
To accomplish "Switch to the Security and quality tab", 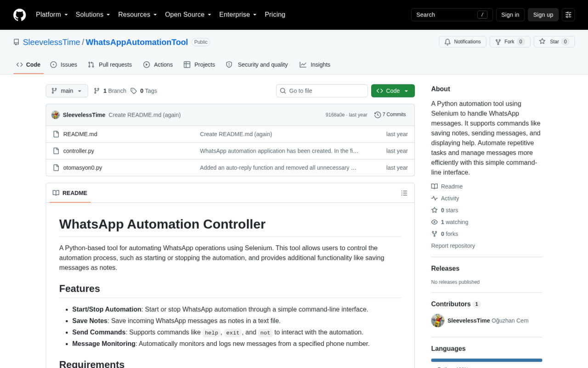I will pos(257,65).
